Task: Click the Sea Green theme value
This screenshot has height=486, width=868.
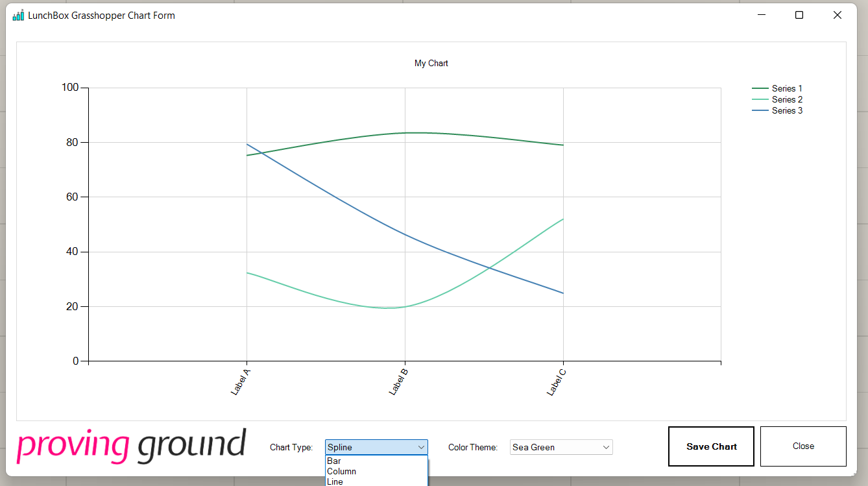Action: tap(532, 447)
